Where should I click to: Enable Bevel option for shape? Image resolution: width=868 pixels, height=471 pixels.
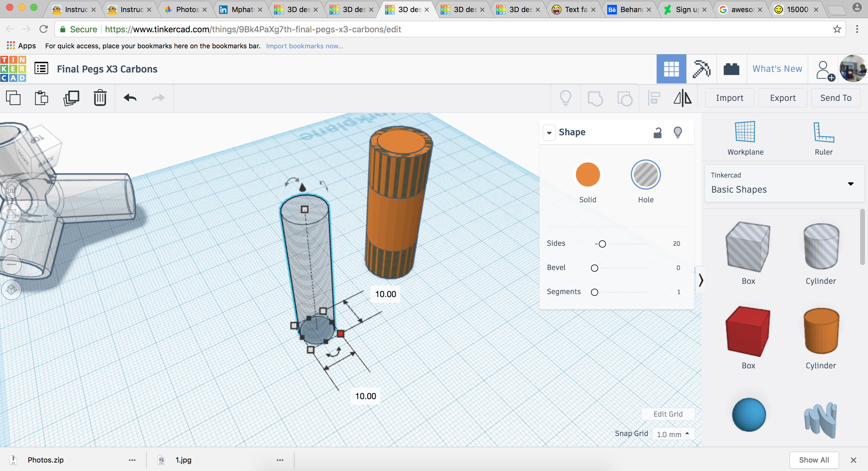[x=594, y=268]
